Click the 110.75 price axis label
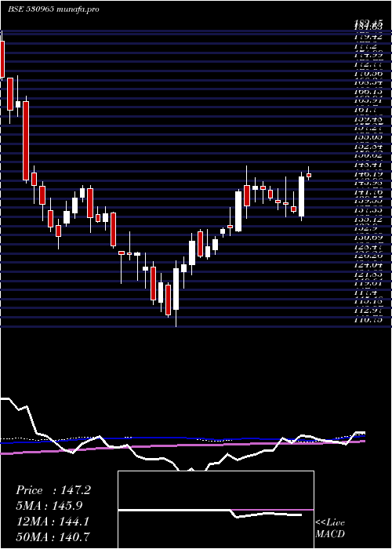This screenshot has width=392, height=549. [368, 319]
